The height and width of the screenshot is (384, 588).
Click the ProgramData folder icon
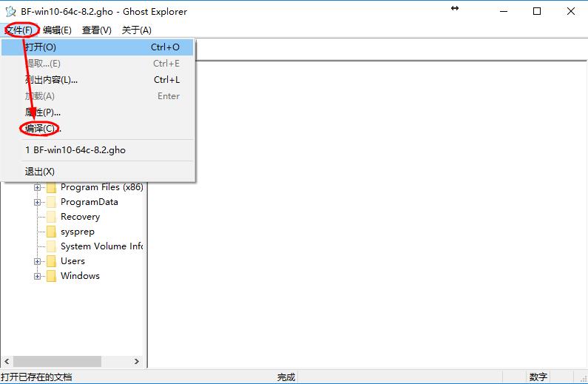(51, 202)
